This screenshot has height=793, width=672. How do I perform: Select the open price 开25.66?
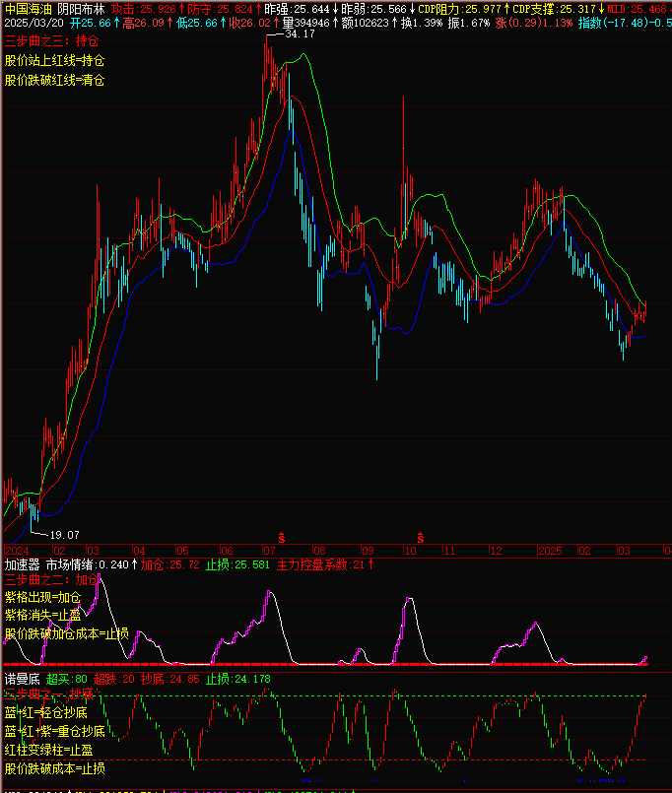click(90, 23)
